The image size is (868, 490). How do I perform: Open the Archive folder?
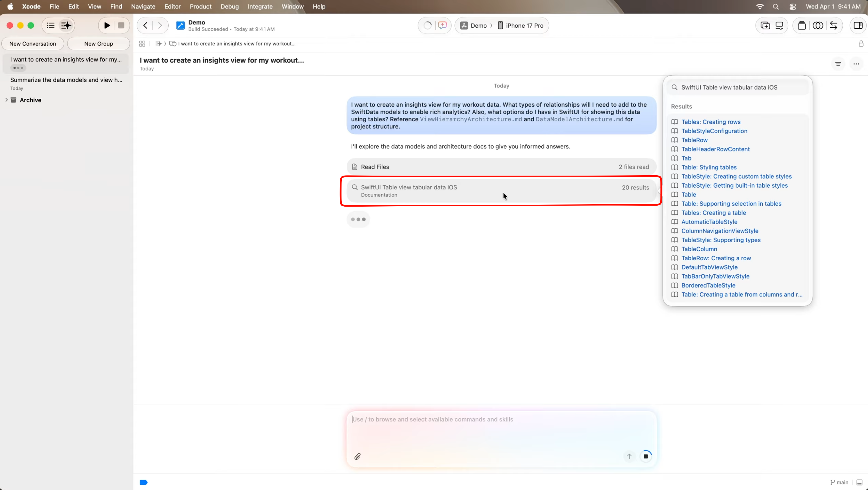click(x=26, y=100)
